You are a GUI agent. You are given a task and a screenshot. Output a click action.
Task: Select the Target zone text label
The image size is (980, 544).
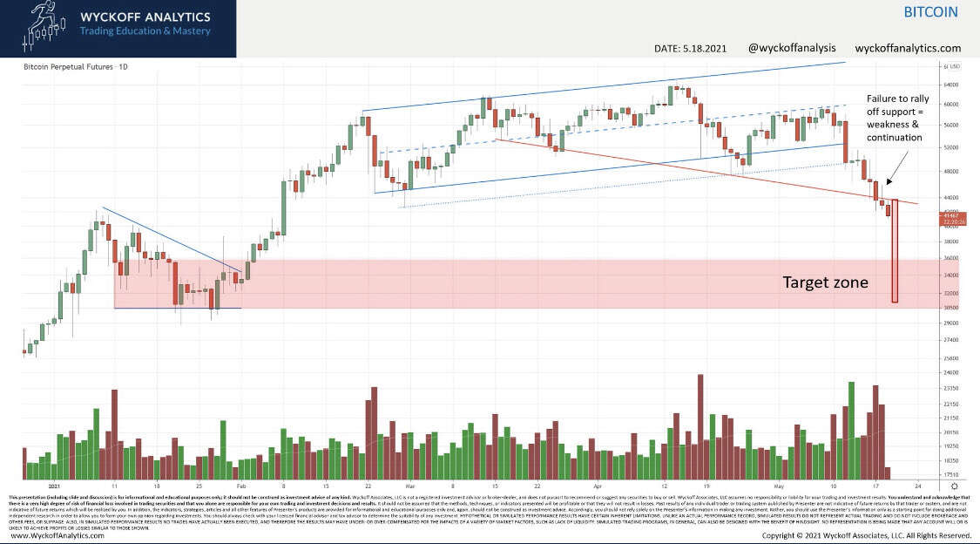825,282
